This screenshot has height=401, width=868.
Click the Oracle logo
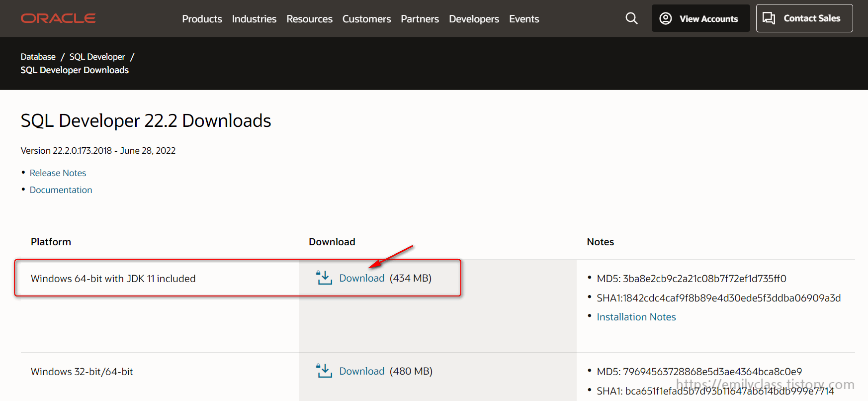(58, 18)
